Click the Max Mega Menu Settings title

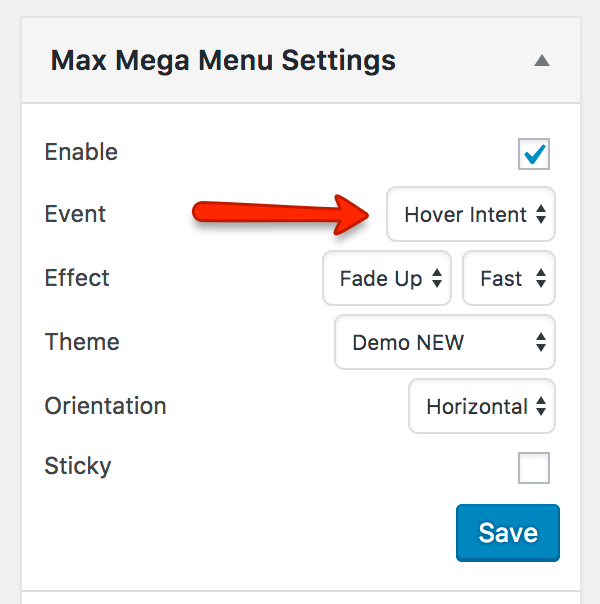[223, 60]
